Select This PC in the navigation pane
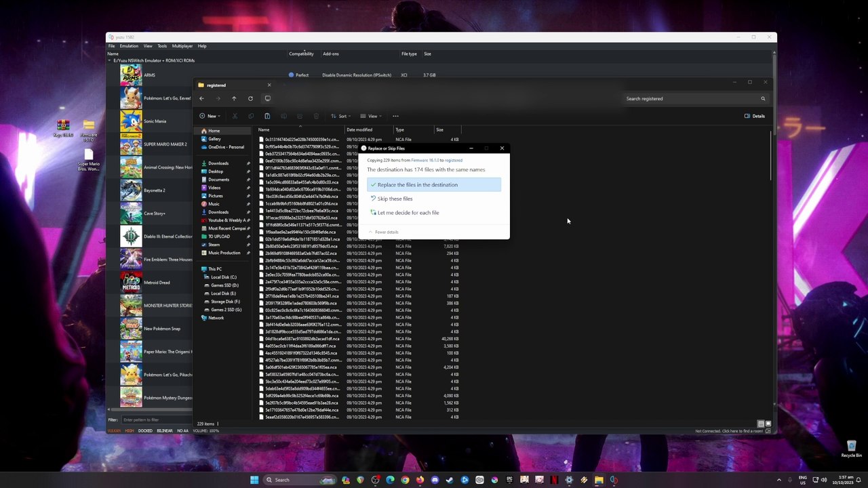 click(x=214, y=269)
